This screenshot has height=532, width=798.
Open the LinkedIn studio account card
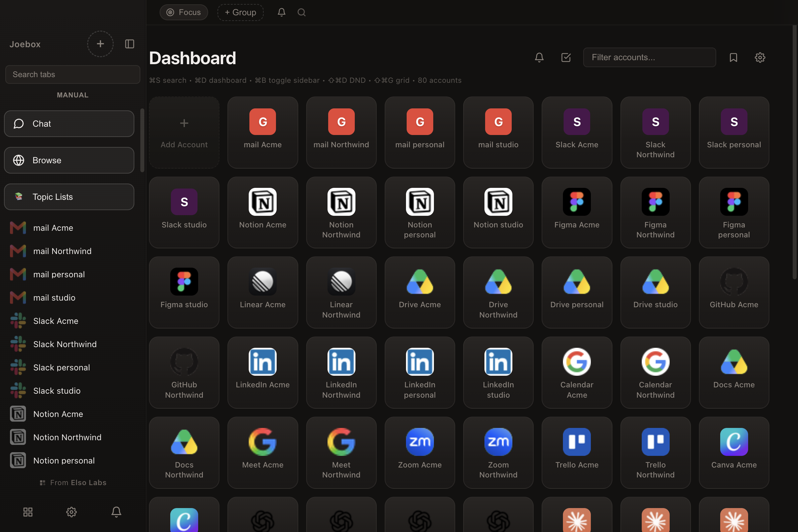coord(498,372)
